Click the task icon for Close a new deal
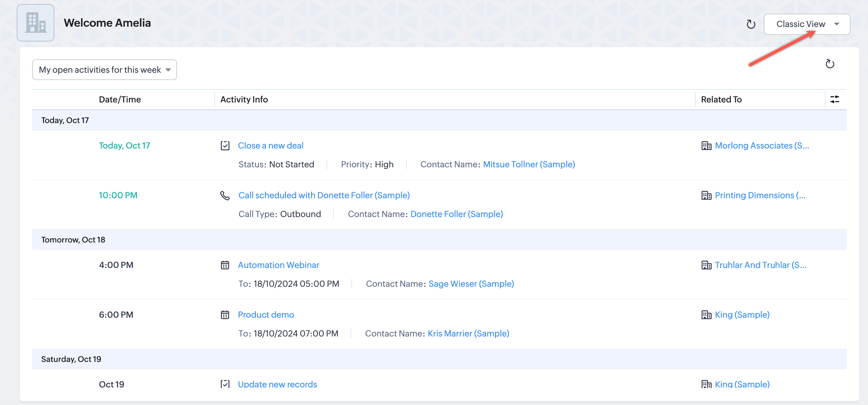868x405 pixels. coord(225,146)
